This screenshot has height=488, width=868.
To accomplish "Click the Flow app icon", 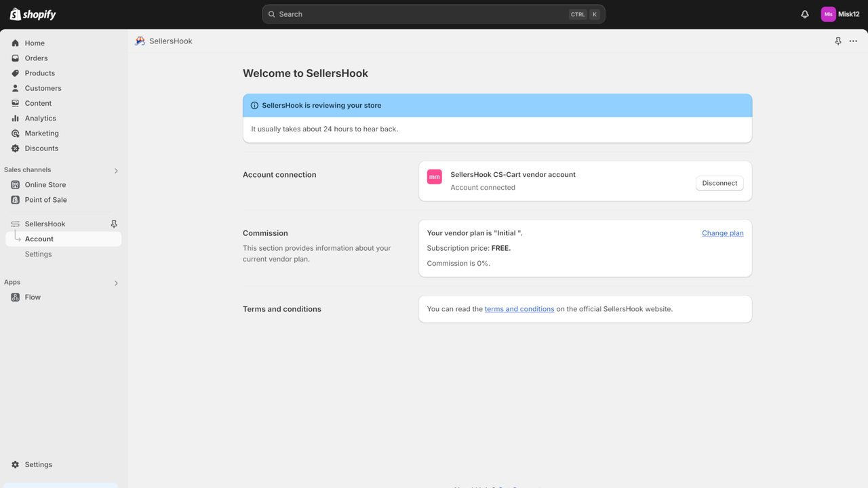I will pyautogui.click(x=16, y=298).
